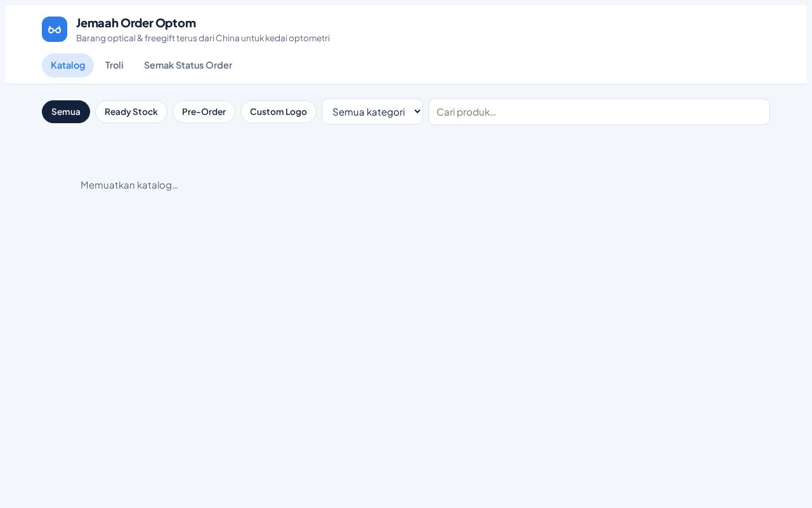
Task: Click the Barang optical & freegift tagline
Action: [x=203, y=38]
